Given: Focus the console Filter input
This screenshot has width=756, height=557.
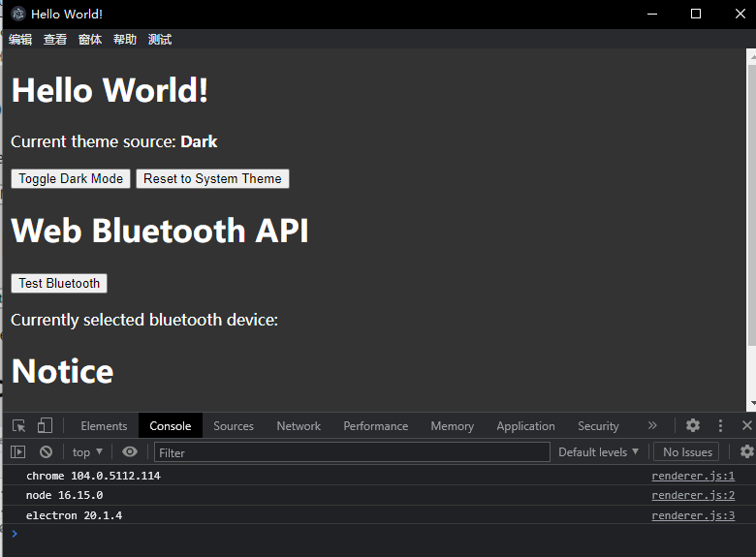Looking at the screenshot, I should click(352, 452).
